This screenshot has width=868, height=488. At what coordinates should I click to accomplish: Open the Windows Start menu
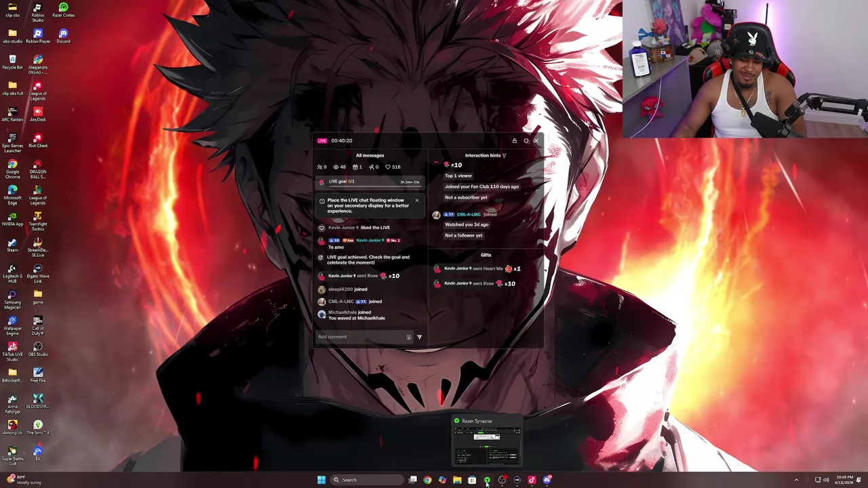(x=321, y=480)
